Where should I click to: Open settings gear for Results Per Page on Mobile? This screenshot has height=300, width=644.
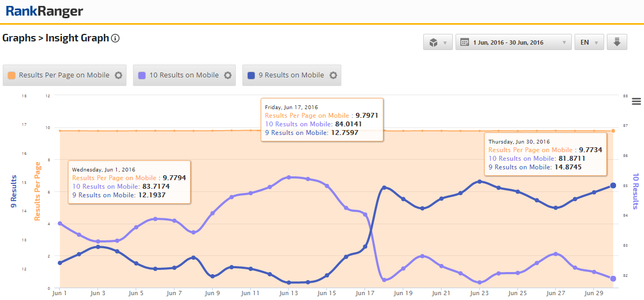118,75
